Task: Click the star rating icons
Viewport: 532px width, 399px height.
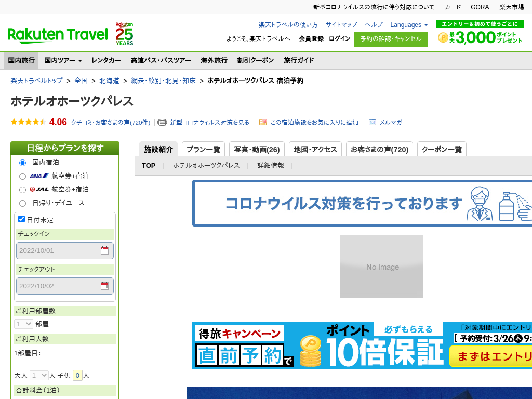Action: click(28, 122)
